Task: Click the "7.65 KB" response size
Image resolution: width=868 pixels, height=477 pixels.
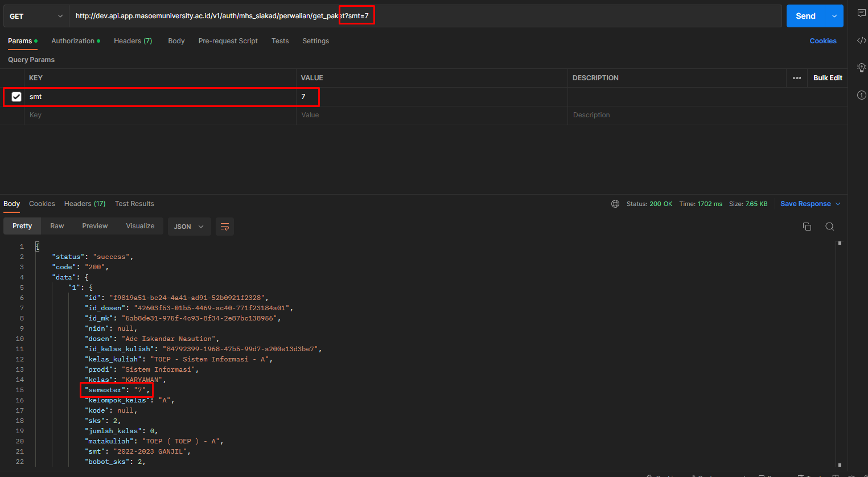Action: tap(756, 204)
